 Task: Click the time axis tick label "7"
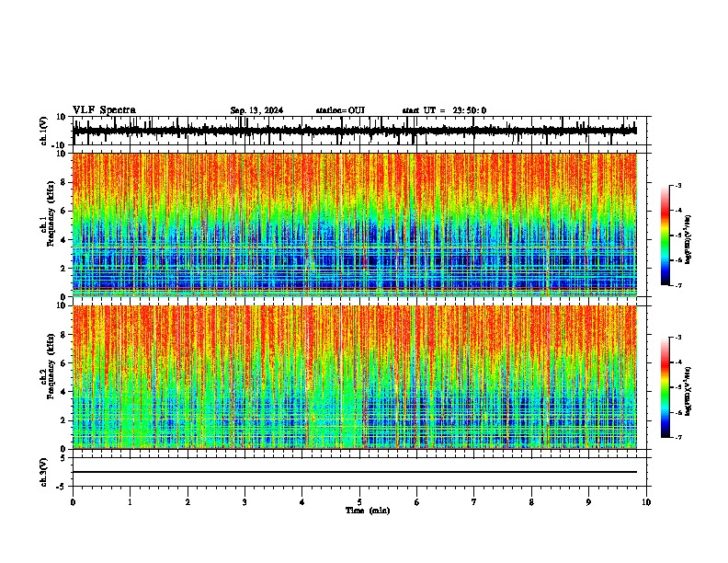coord(474,502)
